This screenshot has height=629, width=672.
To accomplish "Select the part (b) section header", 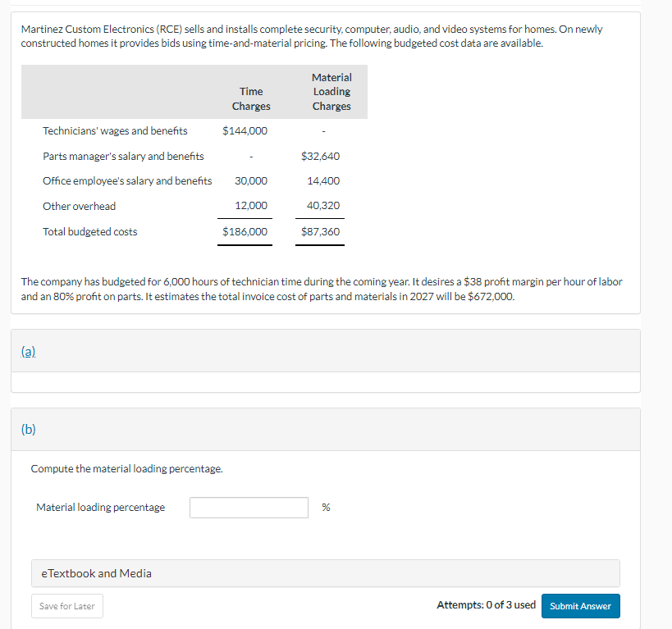I will click(x=29, y=429).
